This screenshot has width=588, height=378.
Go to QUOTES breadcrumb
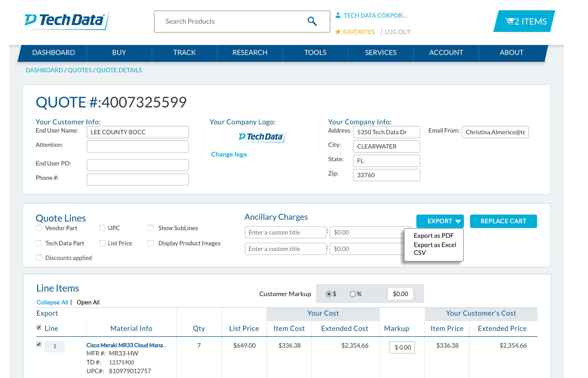coord(80,70)
